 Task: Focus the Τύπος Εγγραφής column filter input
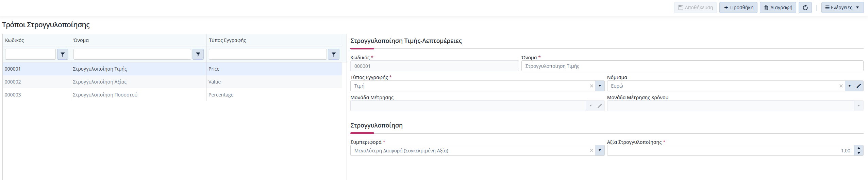(268, 54)
